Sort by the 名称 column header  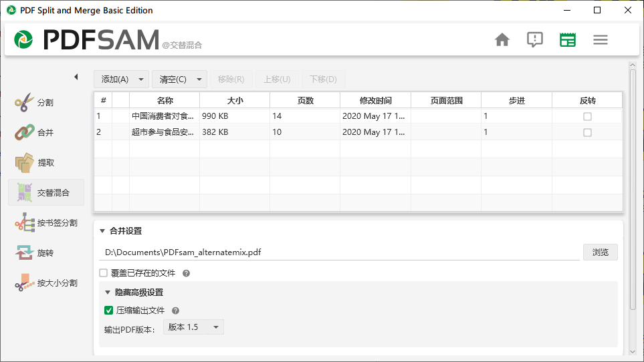(165, 100)
